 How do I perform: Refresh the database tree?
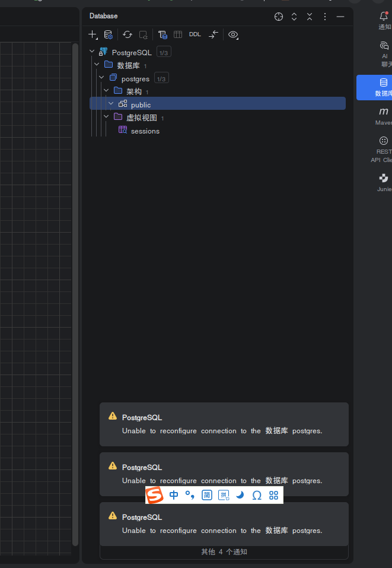click(x=128, y=35)
